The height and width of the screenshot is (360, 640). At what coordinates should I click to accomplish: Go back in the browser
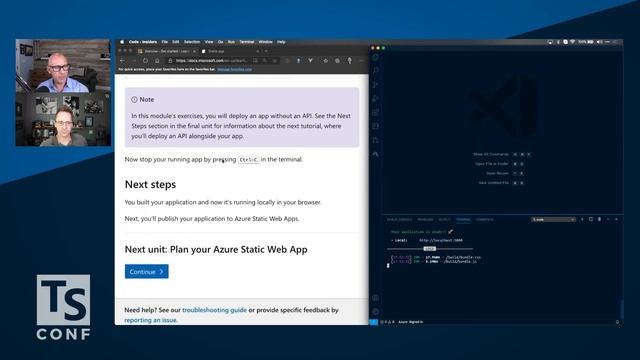coord(122,61)
